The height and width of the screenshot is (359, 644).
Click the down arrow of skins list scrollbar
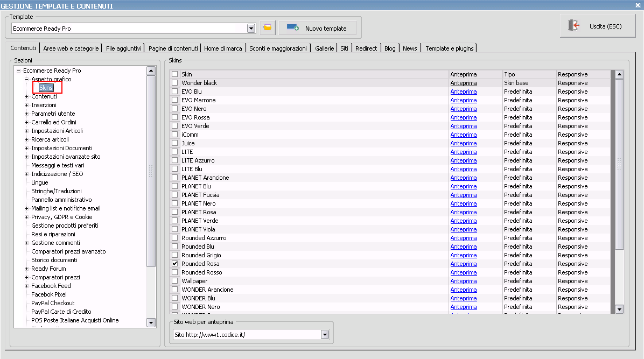tap(619, 309)
